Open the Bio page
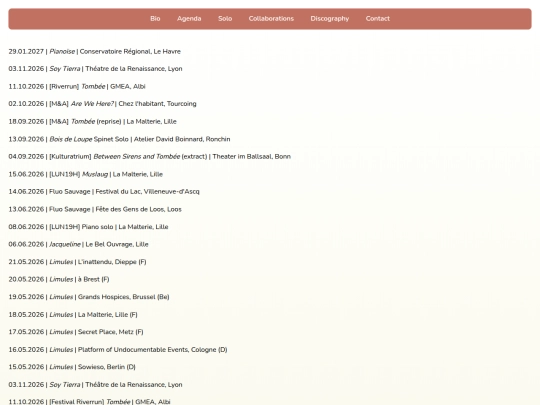This screenshot has height=405, width=540. pos(155,19)
